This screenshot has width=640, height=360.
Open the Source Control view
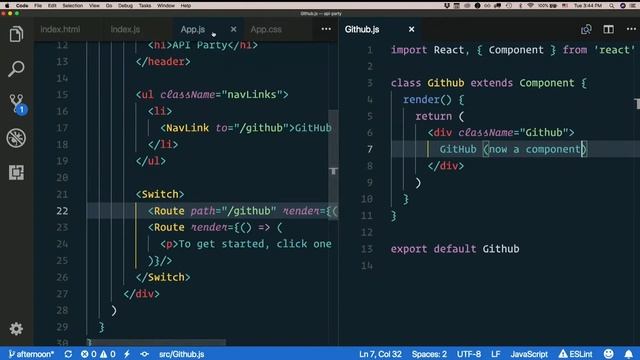click(17, 104)
